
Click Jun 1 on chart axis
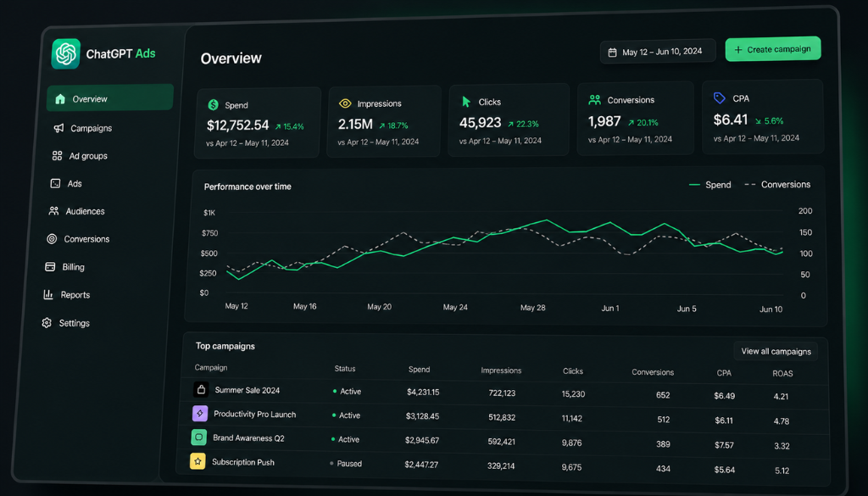610,309
